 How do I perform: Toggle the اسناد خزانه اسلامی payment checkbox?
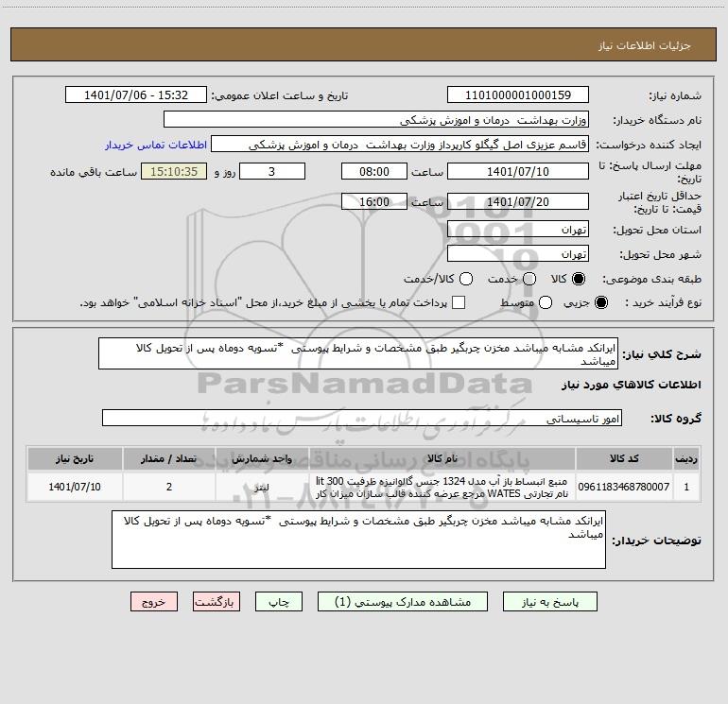pos(459,302)
